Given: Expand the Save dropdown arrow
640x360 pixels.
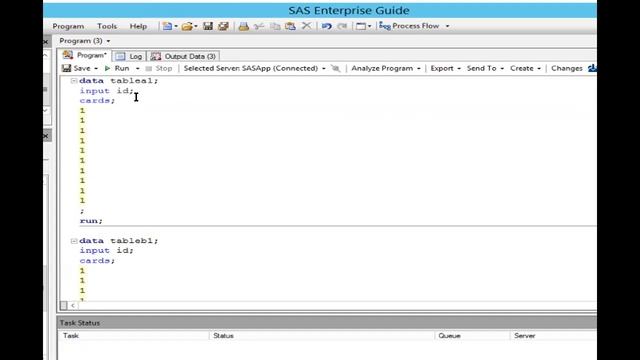Looking at the screenshot, I should [96, 69].
